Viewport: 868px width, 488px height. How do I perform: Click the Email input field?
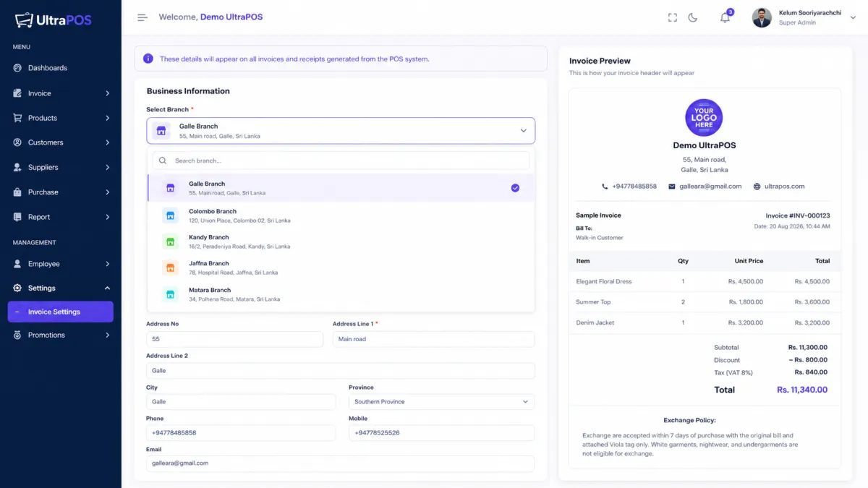coord(341,463)
